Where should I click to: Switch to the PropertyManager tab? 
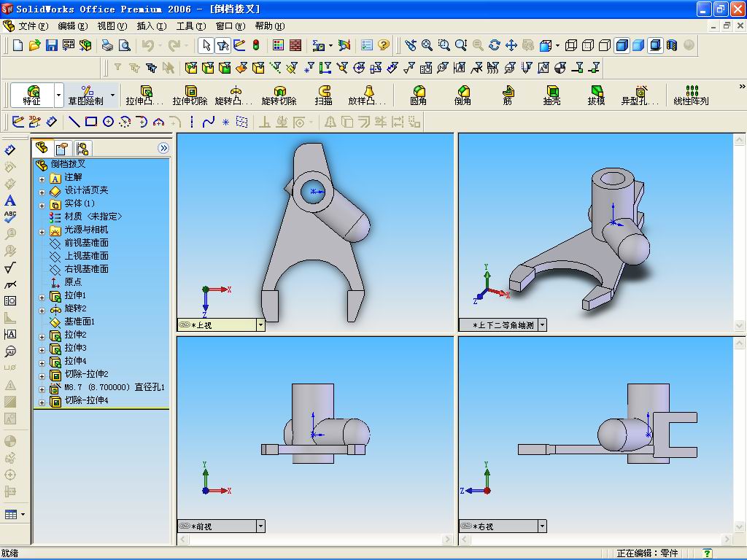(61, 149)
